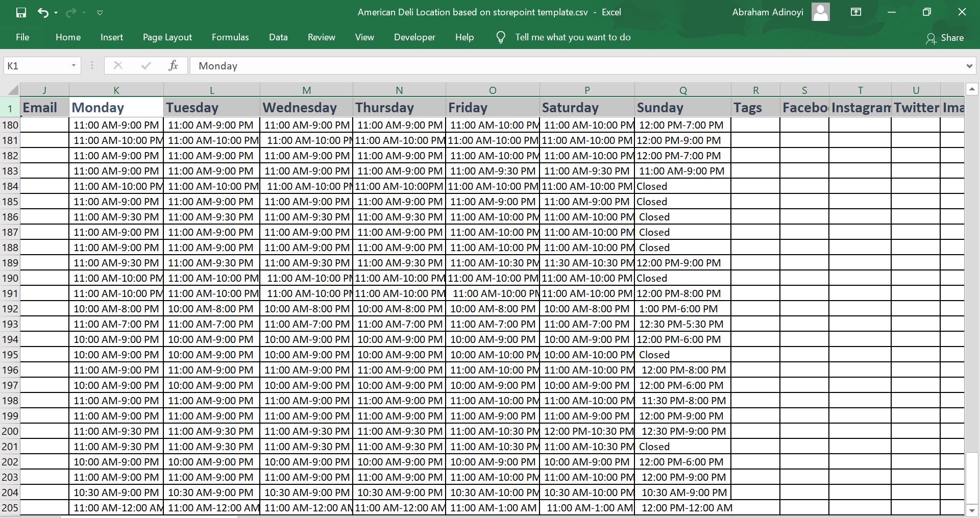Expand the Name Box dropdown
This screenshot has width=980, height=518.
(73, 65)
